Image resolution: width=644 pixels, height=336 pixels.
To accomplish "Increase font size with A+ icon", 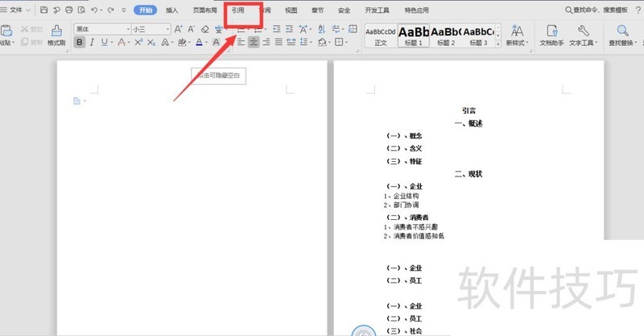I will (177, 29).
